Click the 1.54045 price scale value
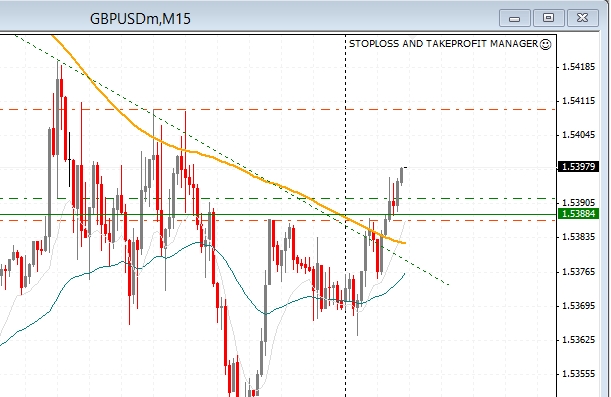This screenshot has width=611, height=397. pos(579,135)
